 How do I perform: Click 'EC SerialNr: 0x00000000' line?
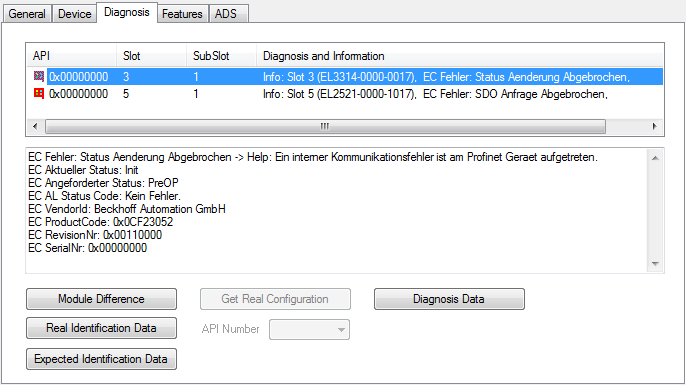click(88, 248)
